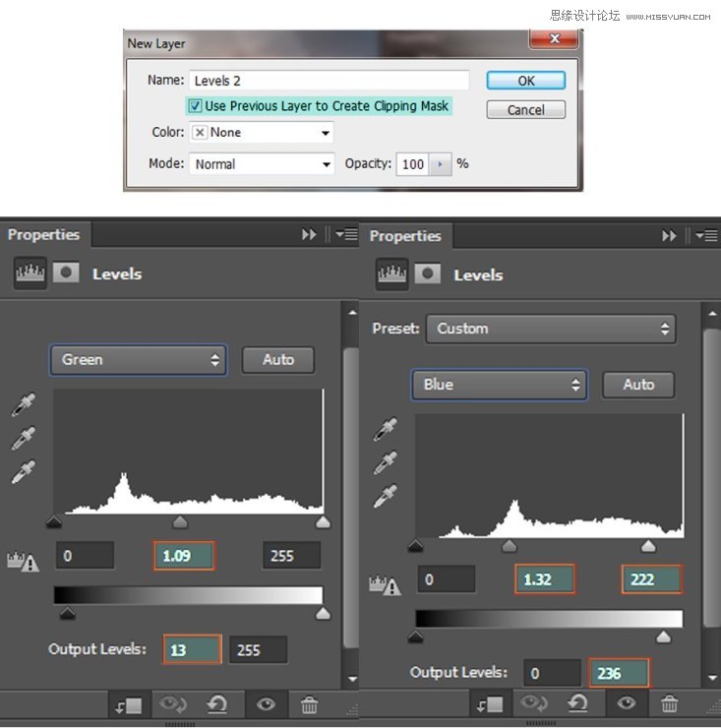Image resolution: width=721 pixels, height=728 pixels.
Task: Click the black point eyedropper in Green panel
Action: pyautogui.click(x=23, y=405)
